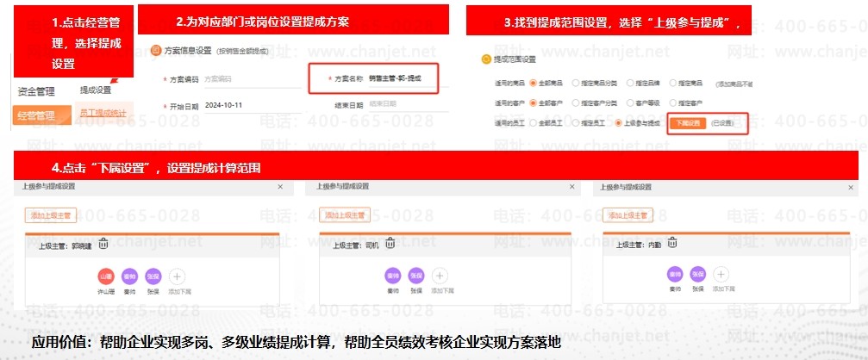Open the 经营管理 menu item

[x=36, y=115]
